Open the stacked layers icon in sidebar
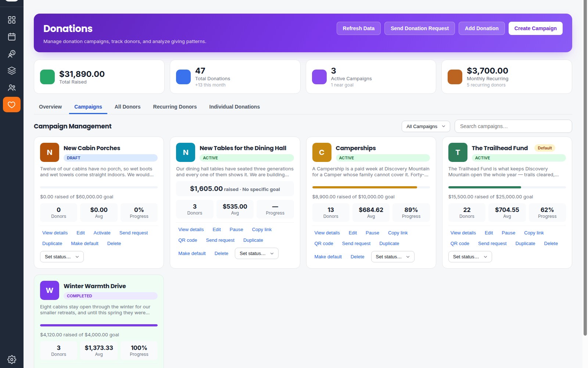This screenshot has width=588, height=368. [x=12, y=71]
